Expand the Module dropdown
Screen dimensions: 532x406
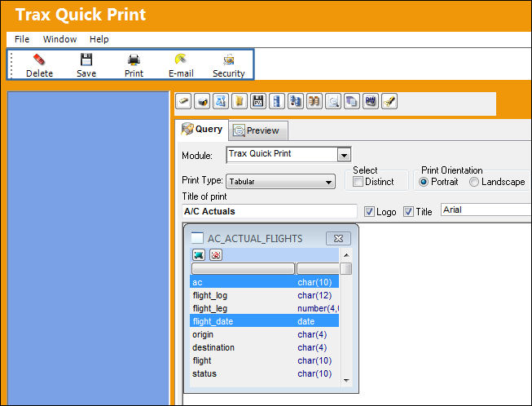(344, 156)
